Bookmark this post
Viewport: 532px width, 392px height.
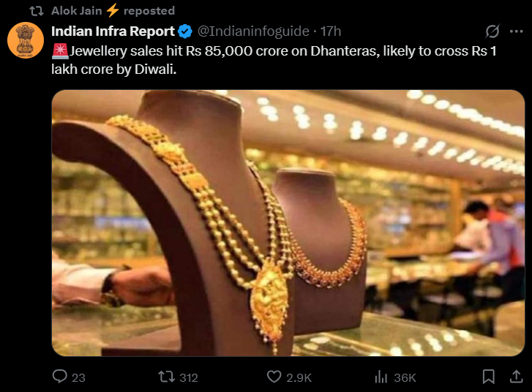click(488, 377)
